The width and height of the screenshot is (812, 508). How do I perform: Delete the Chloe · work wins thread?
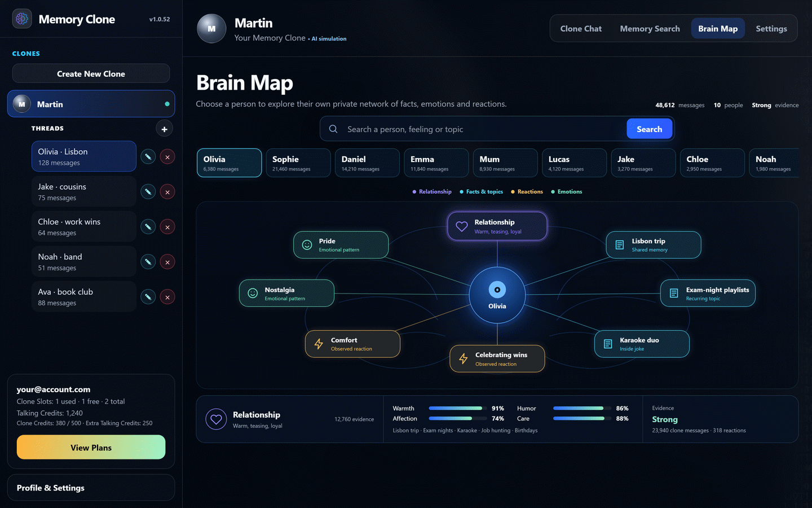click(167, 226)
